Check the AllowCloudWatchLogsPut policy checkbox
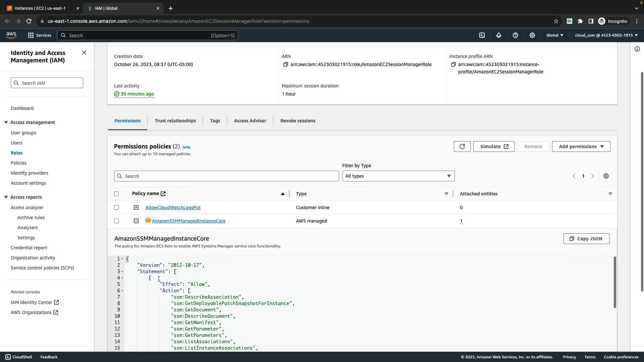 [x=116, y=207]
